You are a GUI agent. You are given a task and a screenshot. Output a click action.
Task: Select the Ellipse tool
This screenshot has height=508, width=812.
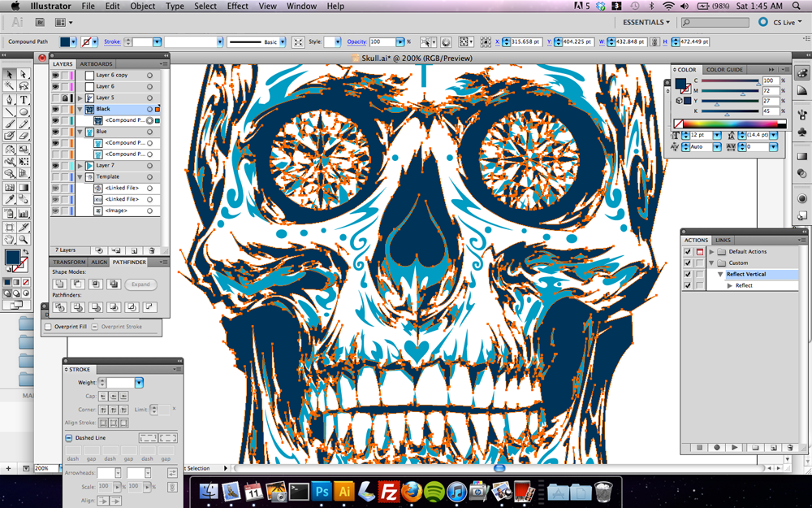pos(24,111)
